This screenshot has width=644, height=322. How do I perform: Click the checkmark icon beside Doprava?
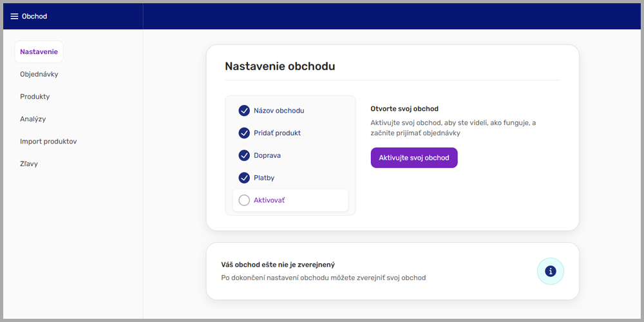pos(244,155)
